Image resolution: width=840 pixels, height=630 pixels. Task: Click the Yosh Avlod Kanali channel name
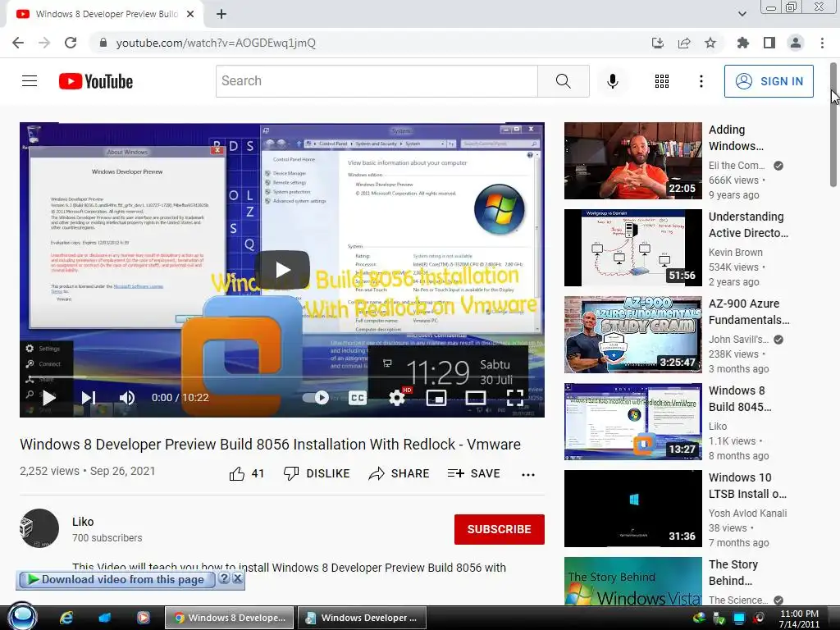point(747,514)
